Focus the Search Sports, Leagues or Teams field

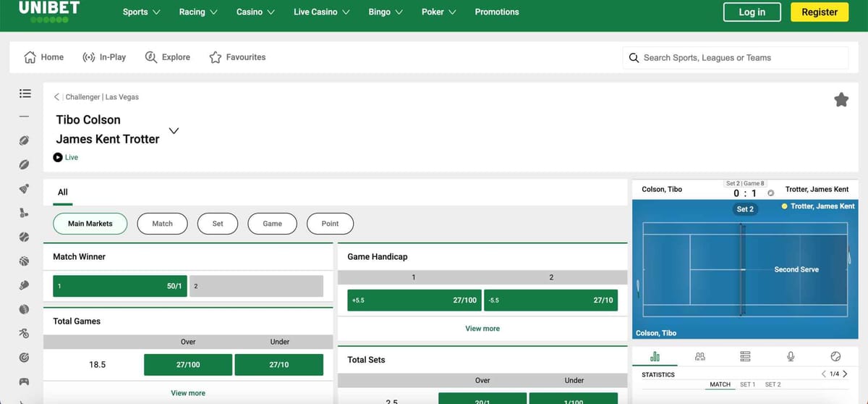tap(735, 58)
